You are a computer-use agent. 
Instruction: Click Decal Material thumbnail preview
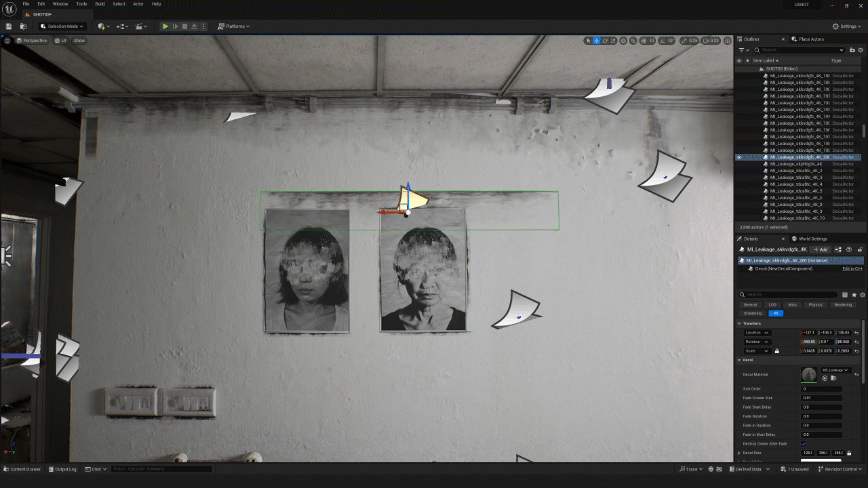click(809, 374)
